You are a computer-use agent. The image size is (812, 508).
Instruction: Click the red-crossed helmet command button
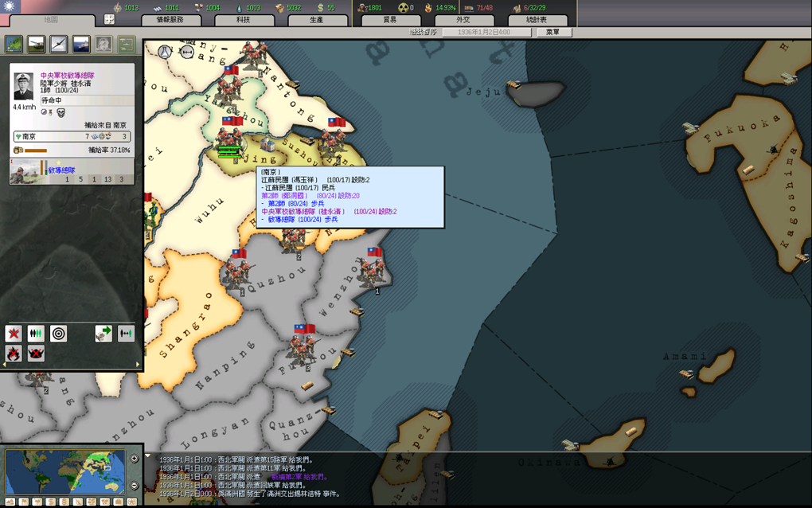point(36,354)
